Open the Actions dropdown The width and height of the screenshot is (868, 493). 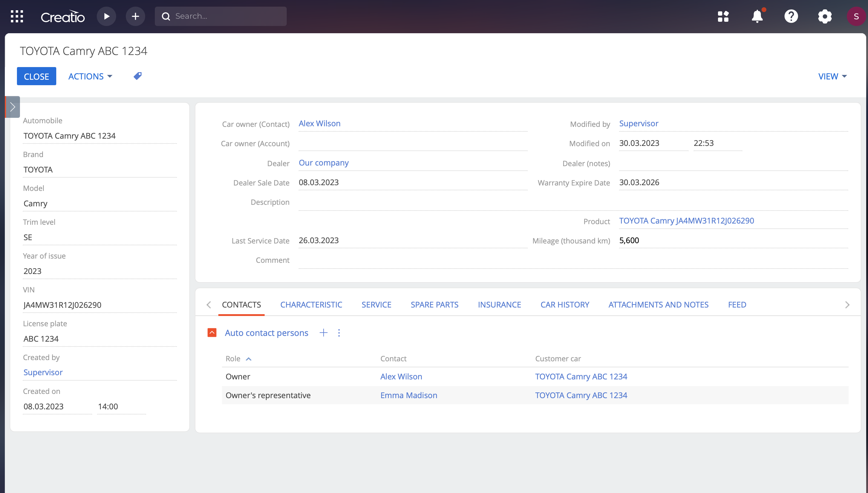(x=90, y=76)
